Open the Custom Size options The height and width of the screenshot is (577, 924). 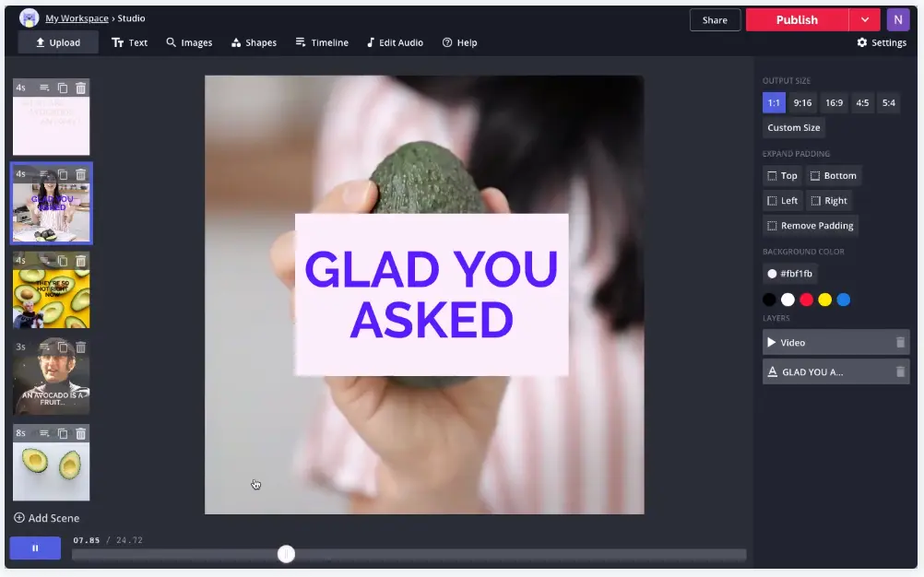click(793, 128)
